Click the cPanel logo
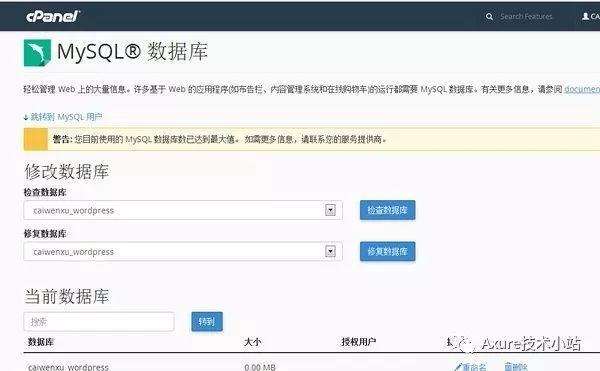 [53, 16]
